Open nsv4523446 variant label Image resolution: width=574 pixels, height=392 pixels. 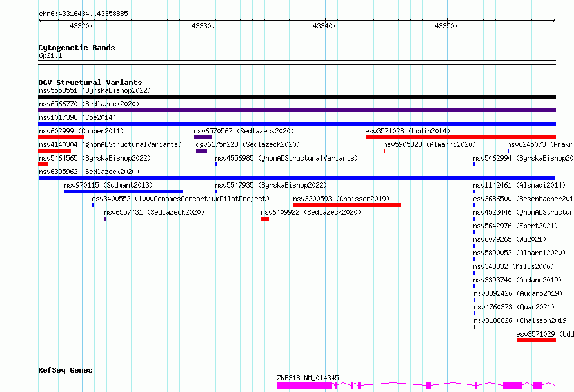tap(523, 212)
